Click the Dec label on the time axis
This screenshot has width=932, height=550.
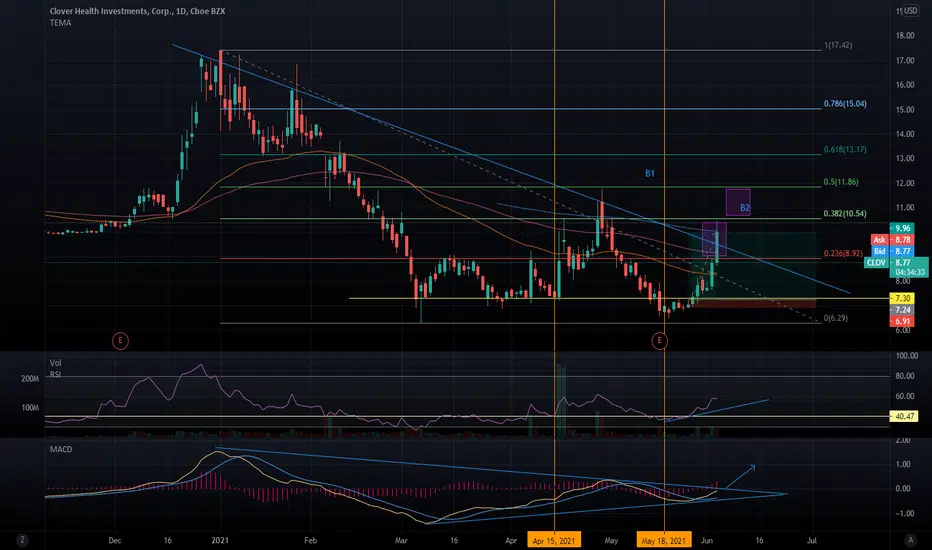point(115,540)
